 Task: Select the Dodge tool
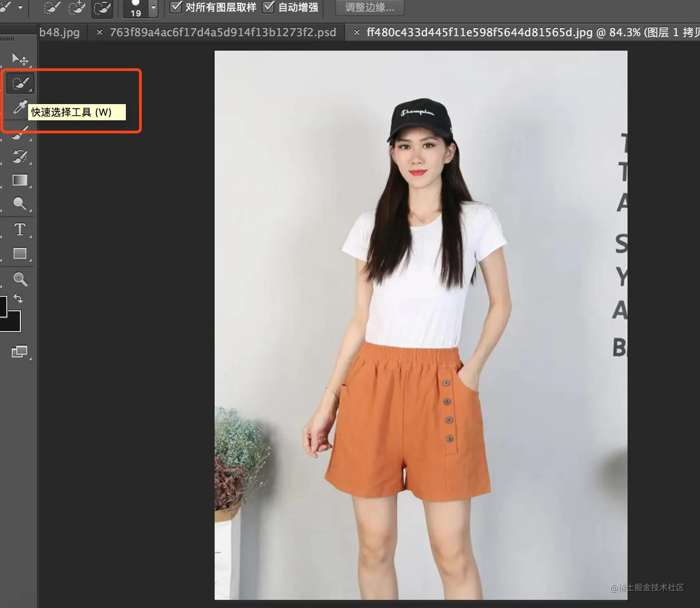point(20,204)
